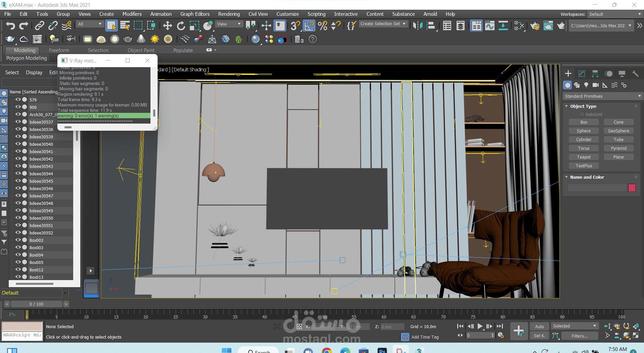Screen dimensions: 644x353
Task: Open the Standard Primitives dropdown
Action: [x=602, y=96]
